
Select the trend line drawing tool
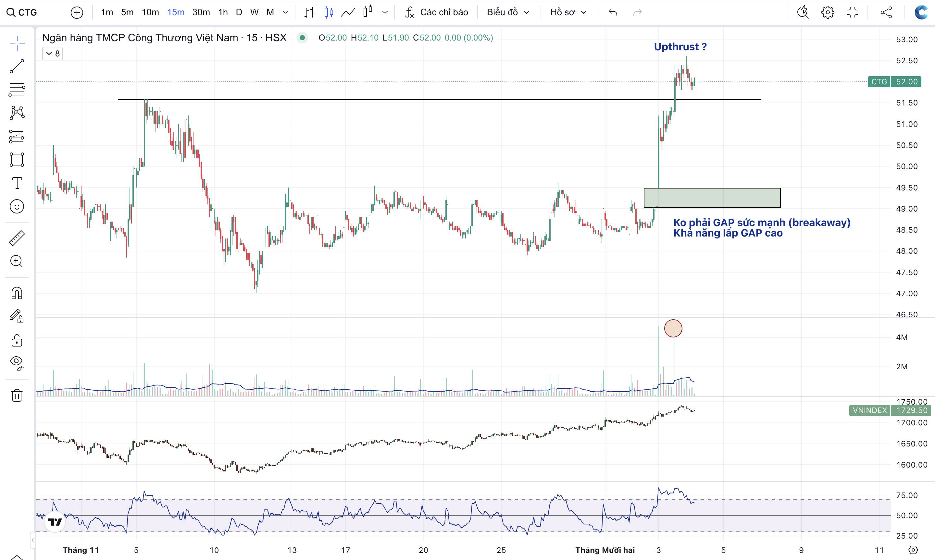[17, 67]
